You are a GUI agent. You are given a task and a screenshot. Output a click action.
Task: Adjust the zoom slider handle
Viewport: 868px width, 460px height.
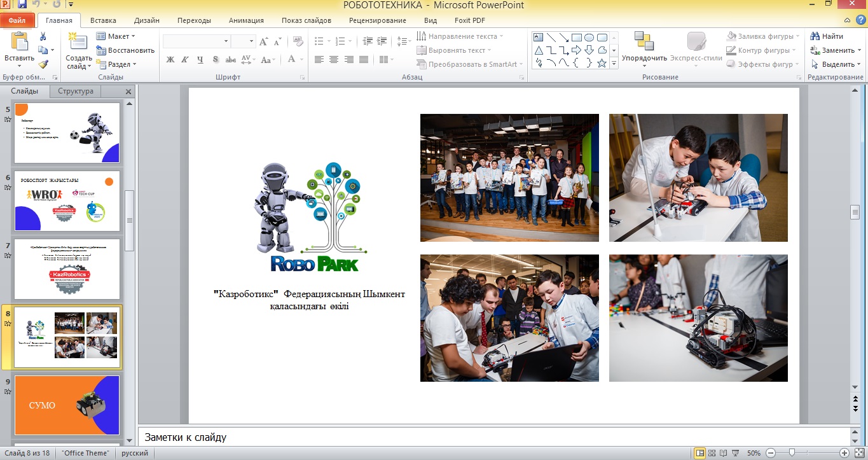[792, 453]
